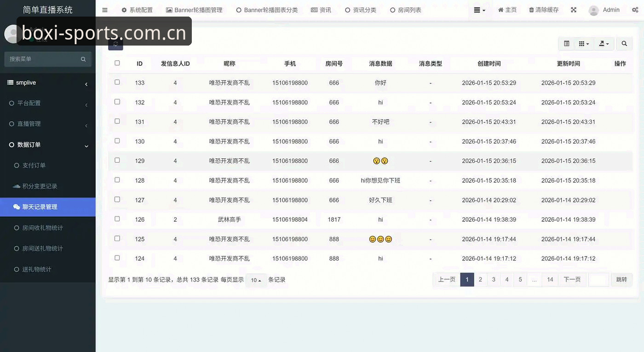The width and height of the screenshot is (644, 352).
Task: Open 积分变更记录 menu item
Action: [48, 186]
